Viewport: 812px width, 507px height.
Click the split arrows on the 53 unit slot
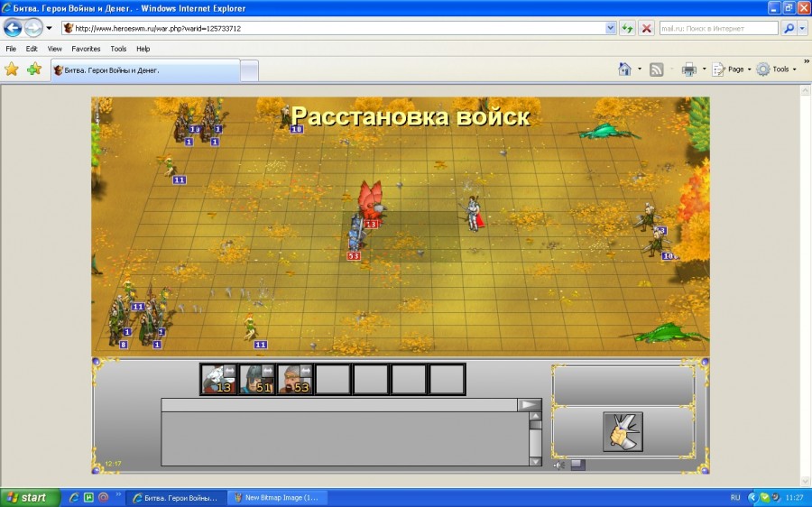306,371
